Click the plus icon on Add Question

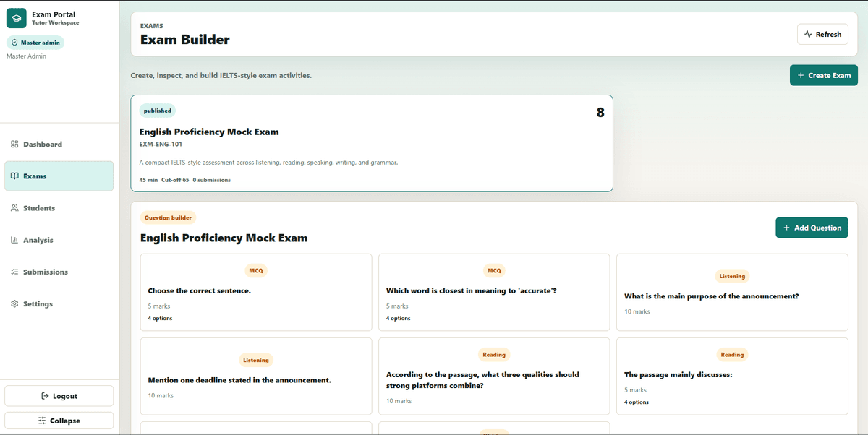point(787,228)
